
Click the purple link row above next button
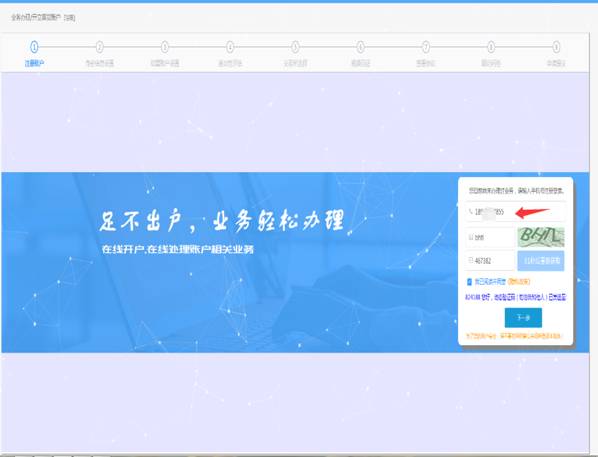pos(515,297)
